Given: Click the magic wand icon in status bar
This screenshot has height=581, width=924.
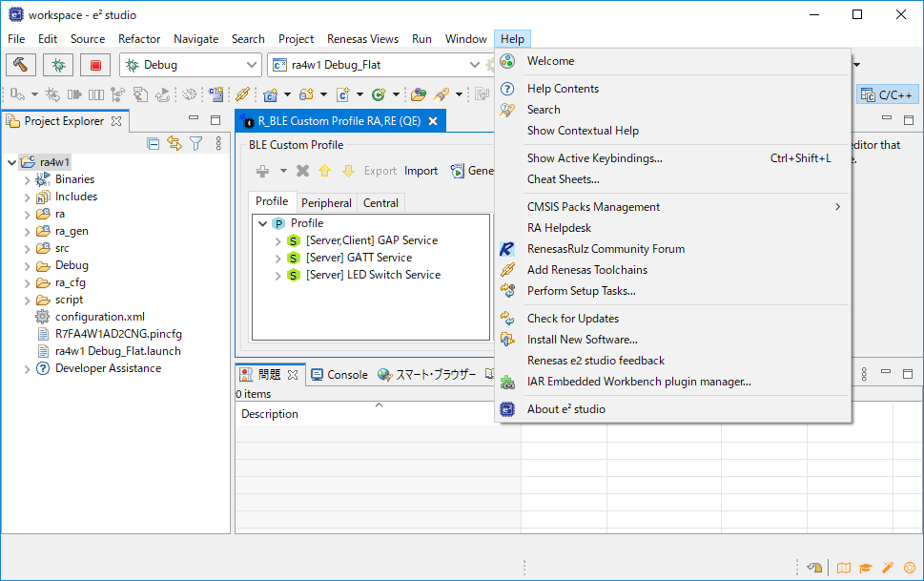Looking at the screenshot, I should (x=888, y=568).
